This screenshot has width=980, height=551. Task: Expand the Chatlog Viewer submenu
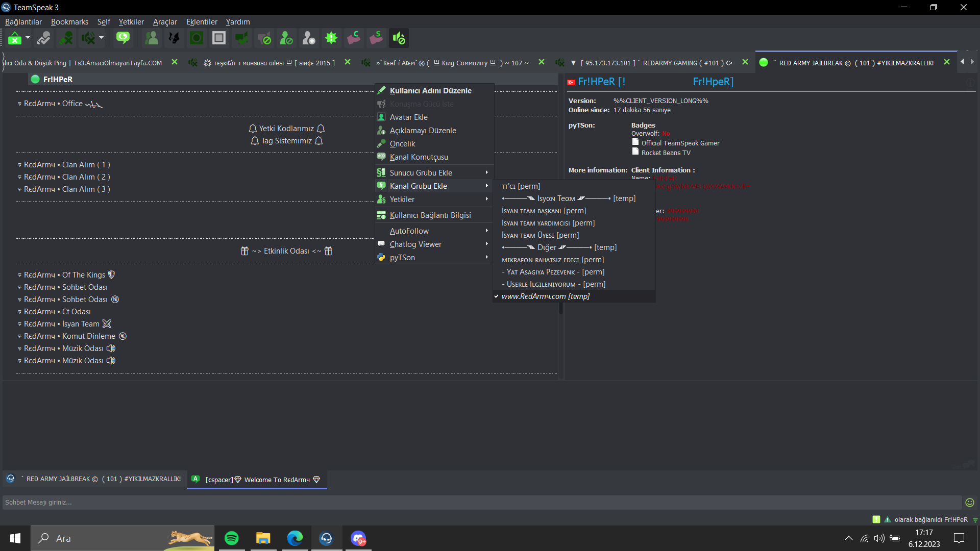(434, 244)
